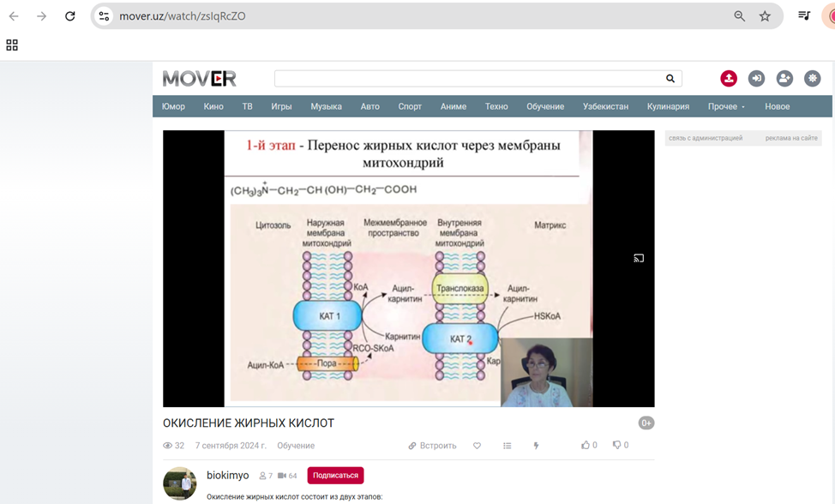This screenshot has width=835, height=504.
Task: Click the red upload video icon
Action: tap(728, 79)
